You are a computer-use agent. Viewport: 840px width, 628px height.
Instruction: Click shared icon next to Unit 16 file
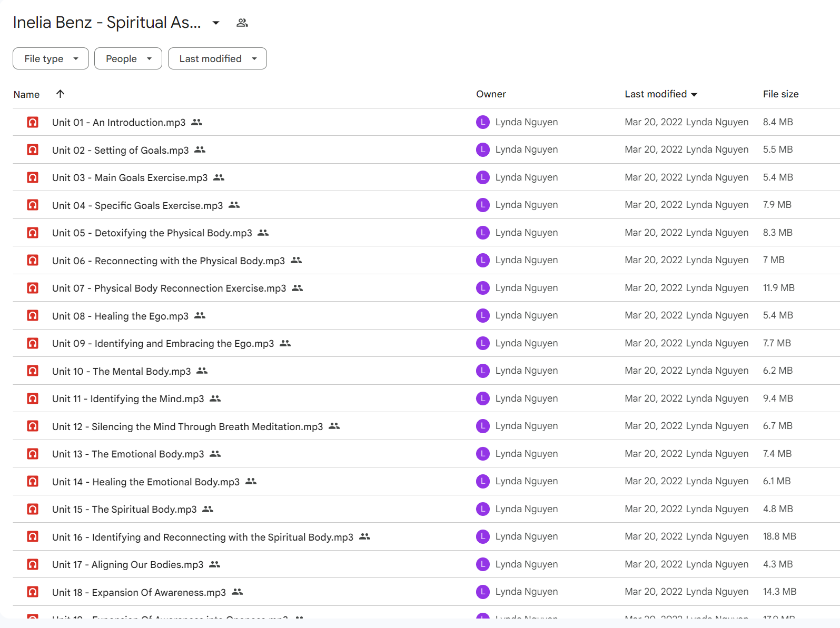click(364, 536)
